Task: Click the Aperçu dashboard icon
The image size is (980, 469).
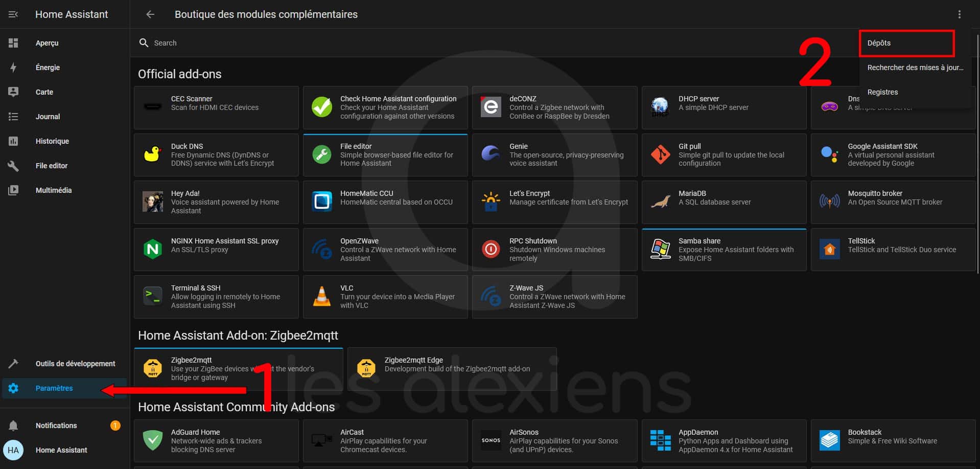Action: click(x=13, y=43)
